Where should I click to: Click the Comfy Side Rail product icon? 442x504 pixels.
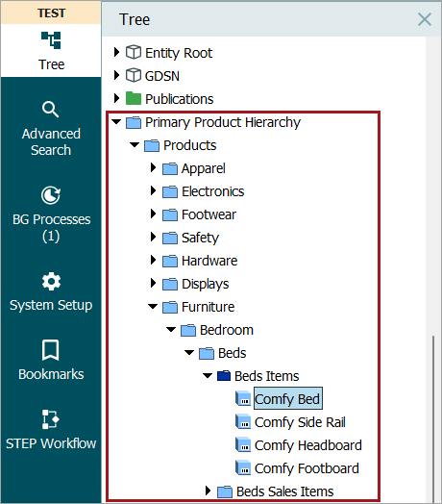[243, 421]
